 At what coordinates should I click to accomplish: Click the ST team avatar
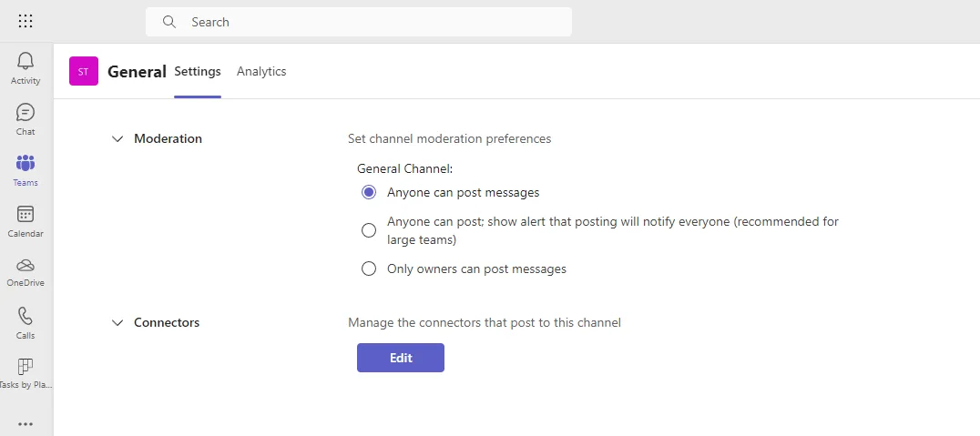[84, 71]
